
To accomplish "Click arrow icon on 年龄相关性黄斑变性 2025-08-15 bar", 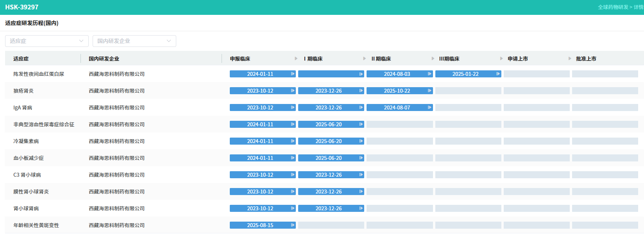I will click(293, 225).
